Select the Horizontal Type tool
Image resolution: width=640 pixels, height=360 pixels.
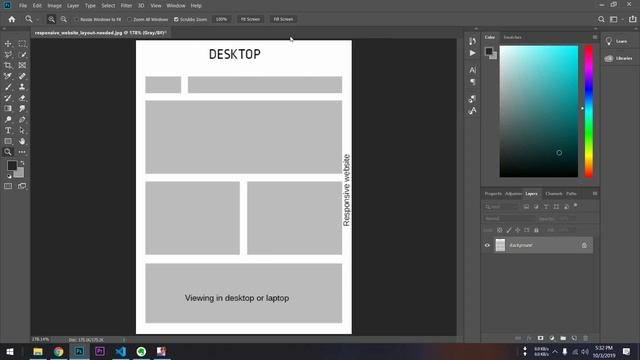(8, 130)
